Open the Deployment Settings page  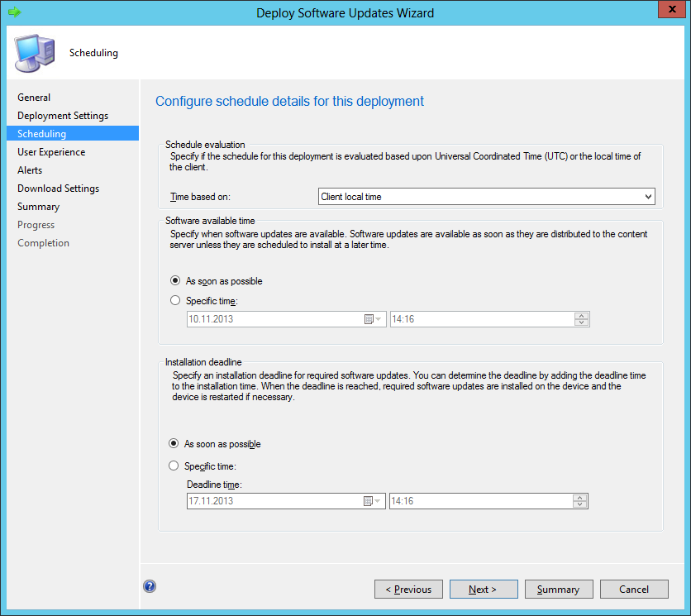(x=63, y=116)
